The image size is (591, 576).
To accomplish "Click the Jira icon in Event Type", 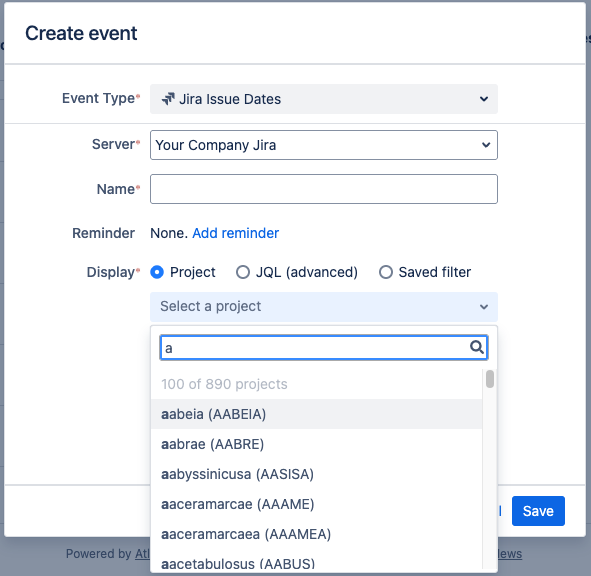I will click(168, 99).
